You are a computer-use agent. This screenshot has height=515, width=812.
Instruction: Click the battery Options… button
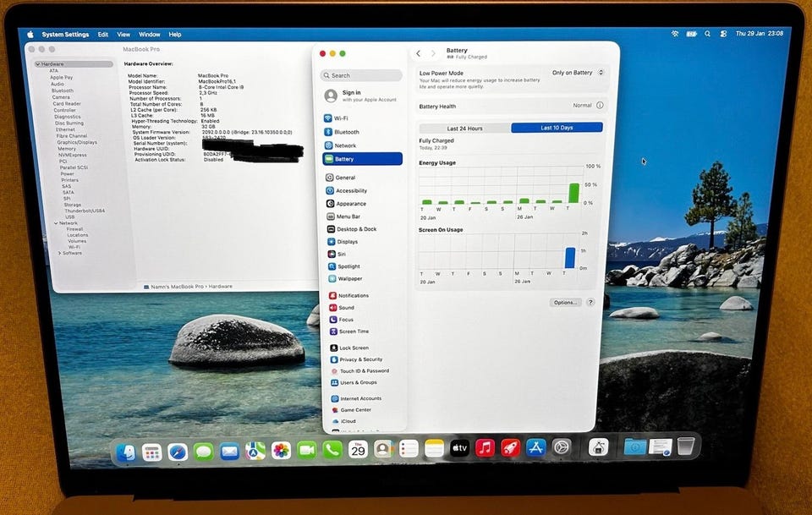coord(564,302)
